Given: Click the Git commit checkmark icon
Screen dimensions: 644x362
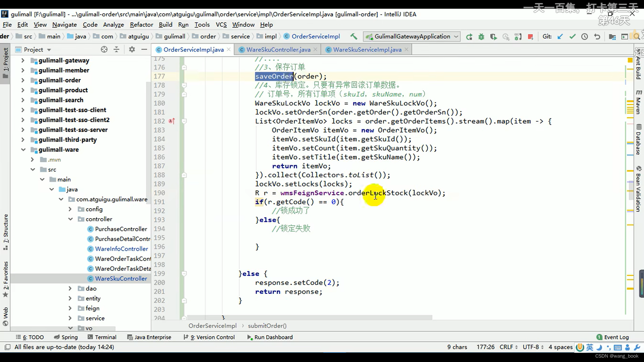Looking at the screenshot, I should (572, 37).
